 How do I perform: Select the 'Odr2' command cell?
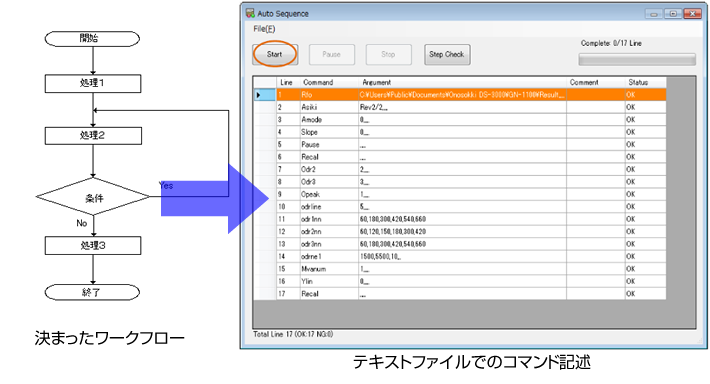pos(329,169)
